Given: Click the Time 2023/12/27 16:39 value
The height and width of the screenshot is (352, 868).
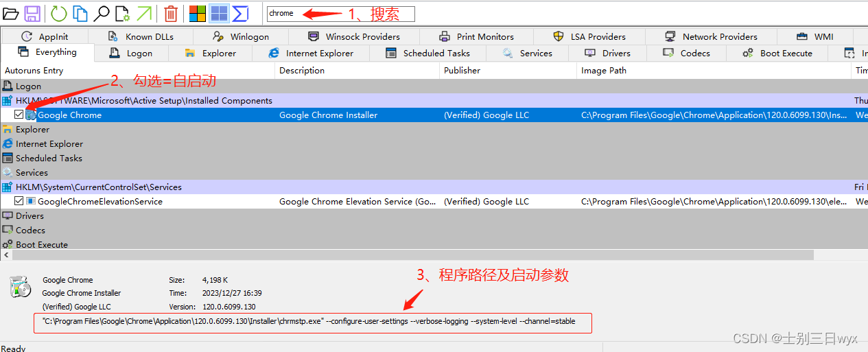Looking at the screenshot, I should click(231, 293).
